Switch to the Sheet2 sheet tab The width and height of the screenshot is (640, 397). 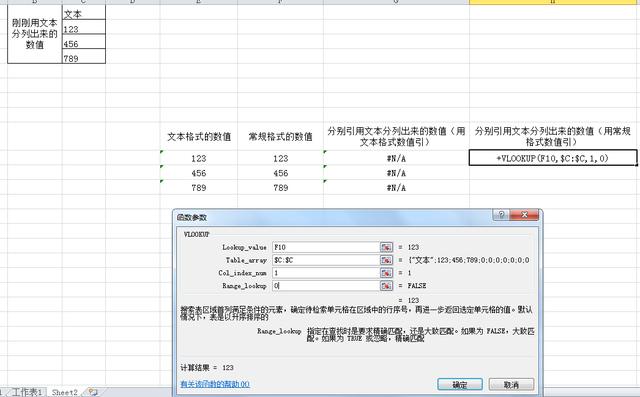[64, 393]
